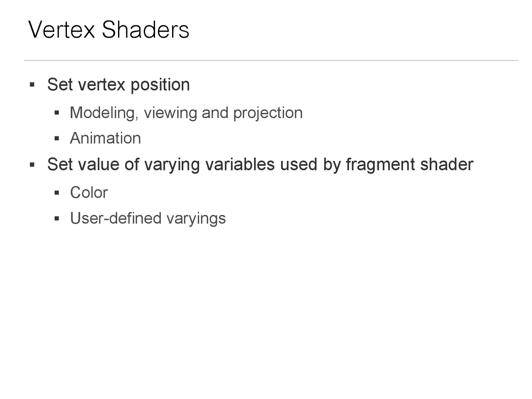Viewport: 532px width, 399px height.
Task: Click the small bullet marker beside "Color"
Action: 57,193
